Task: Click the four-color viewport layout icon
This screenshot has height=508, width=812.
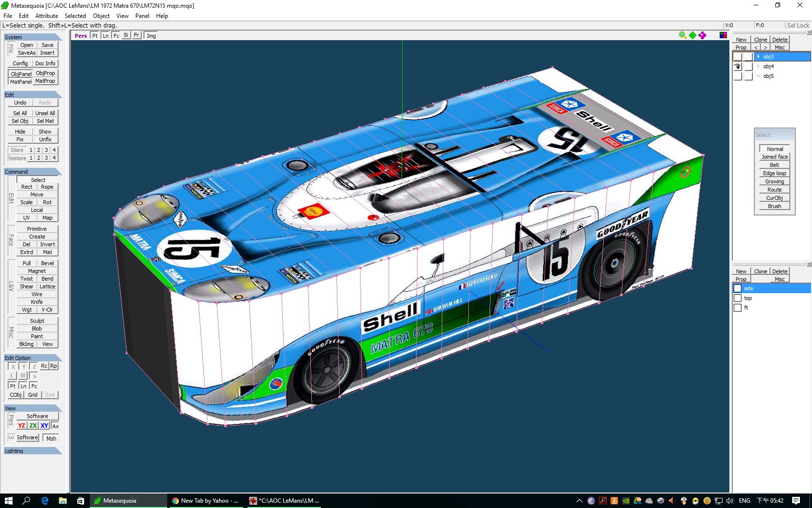Action: tap(723, 35)
